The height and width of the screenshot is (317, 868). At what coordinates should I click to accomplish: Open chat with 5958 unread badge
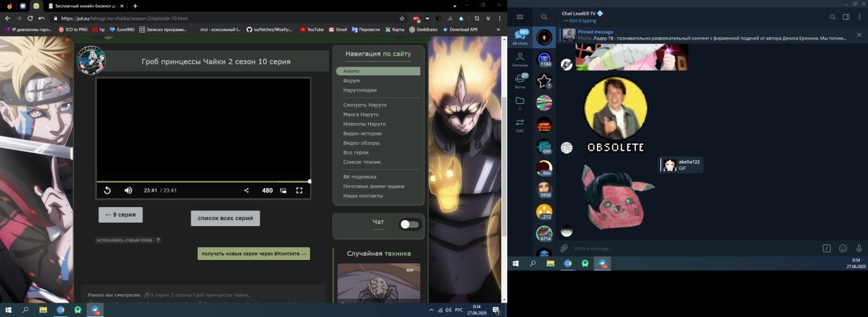click(x=544, y=190)
